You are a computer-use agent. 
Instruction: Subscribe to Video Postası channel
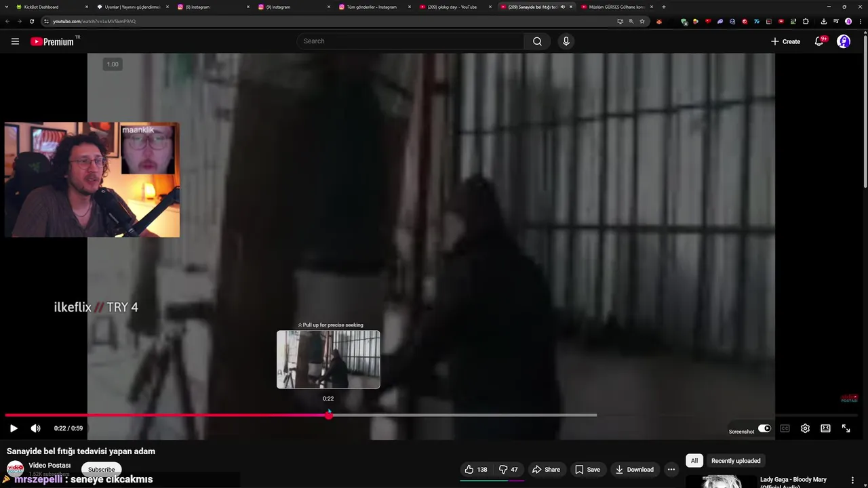pyautogui.click(x=101, y=469)
